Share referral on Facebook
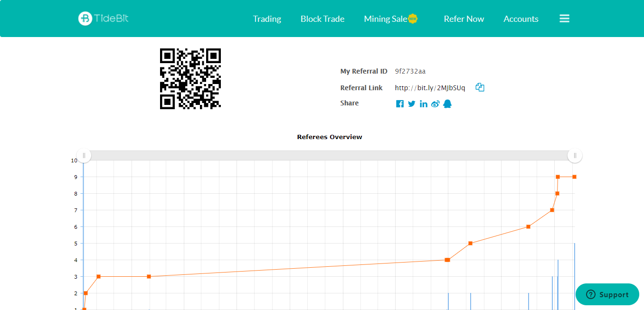The height and width of the screenshot is (310, 644). click(400, 104)
